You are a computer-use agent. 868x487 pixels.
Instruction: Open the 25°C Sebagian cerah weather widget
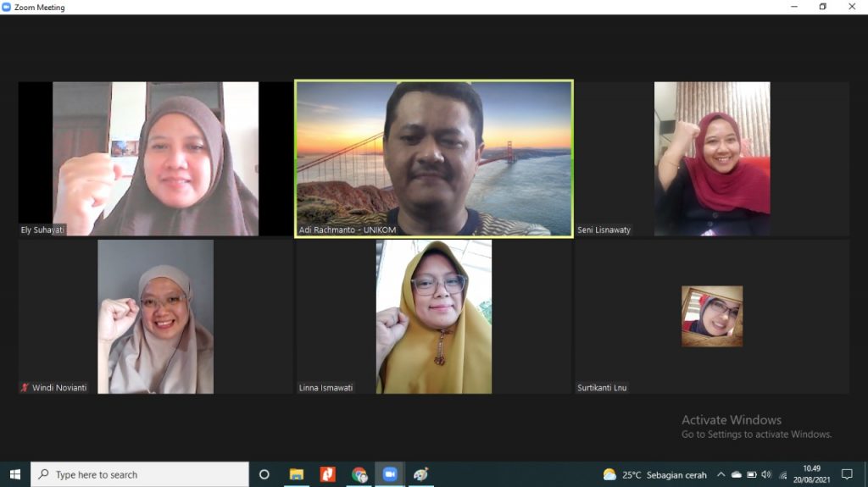[x=655, y=474]
